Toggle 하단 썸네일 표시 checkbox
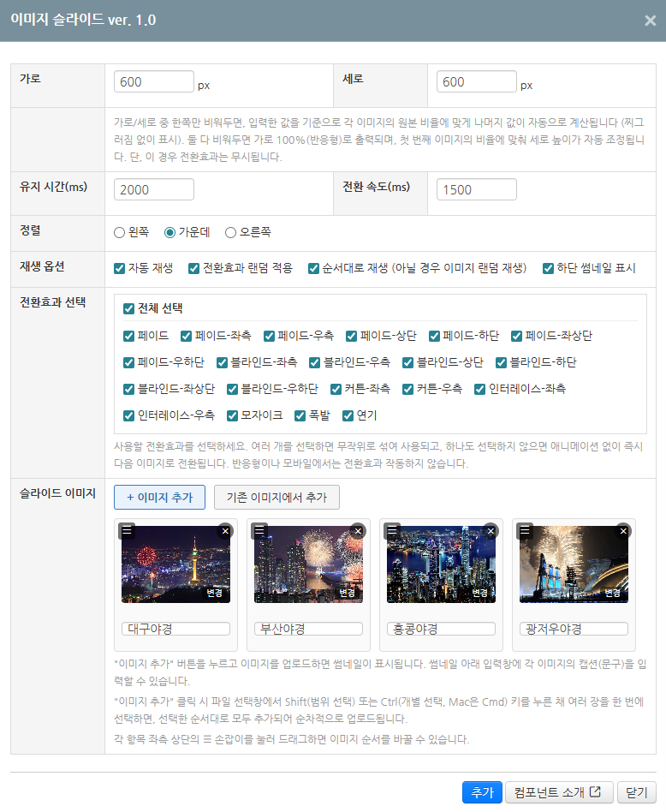This screenshot has width=666, height=812. pos(548,268)
